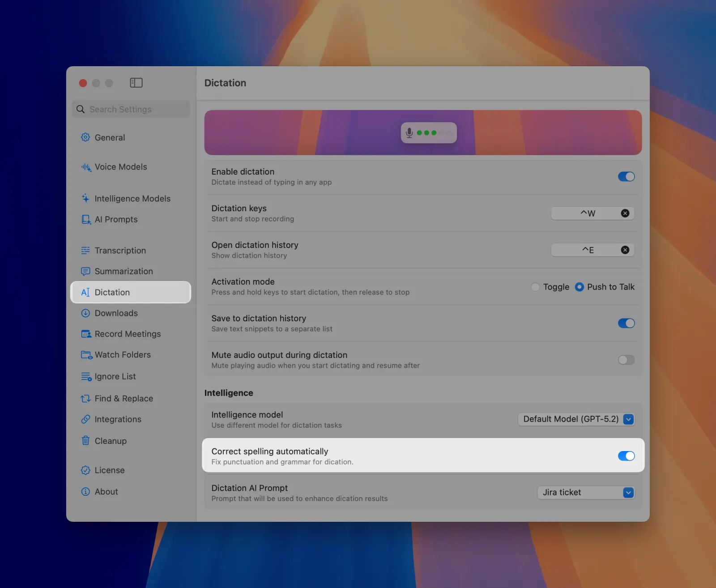Click the Integrations link icon
716x588 pixels.
tap(85, 419)
